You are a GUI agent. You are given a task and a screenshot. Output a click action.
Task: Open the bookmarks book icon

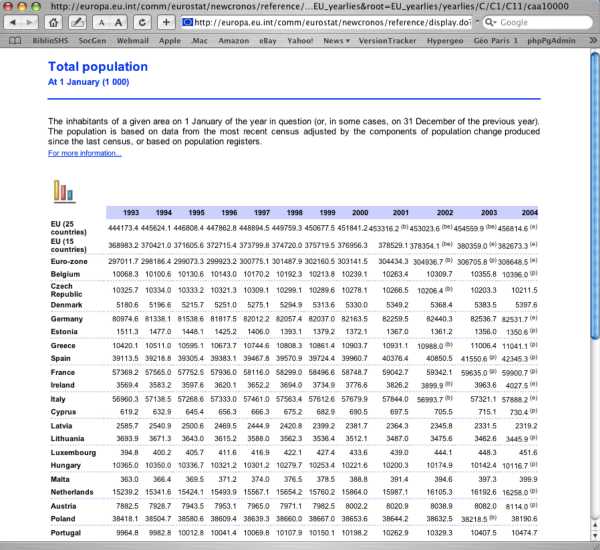[x=15, y=41]
